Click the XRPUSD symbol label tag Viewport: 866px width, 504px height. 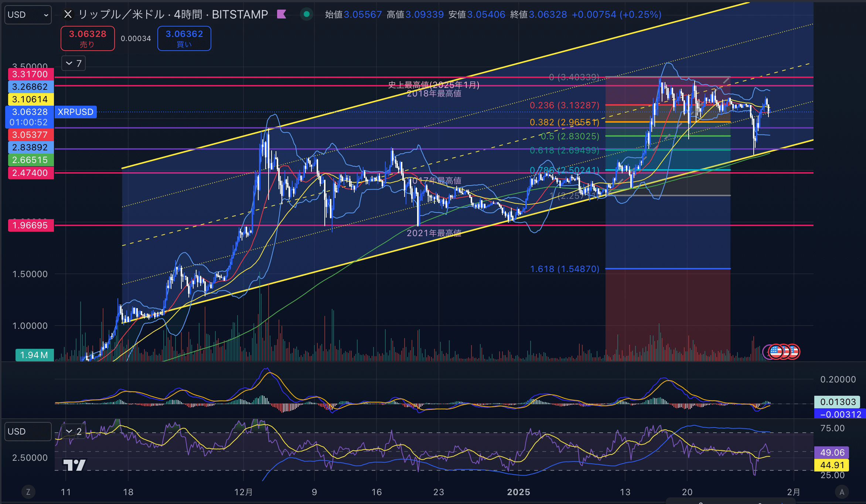[x=76, y=112]
